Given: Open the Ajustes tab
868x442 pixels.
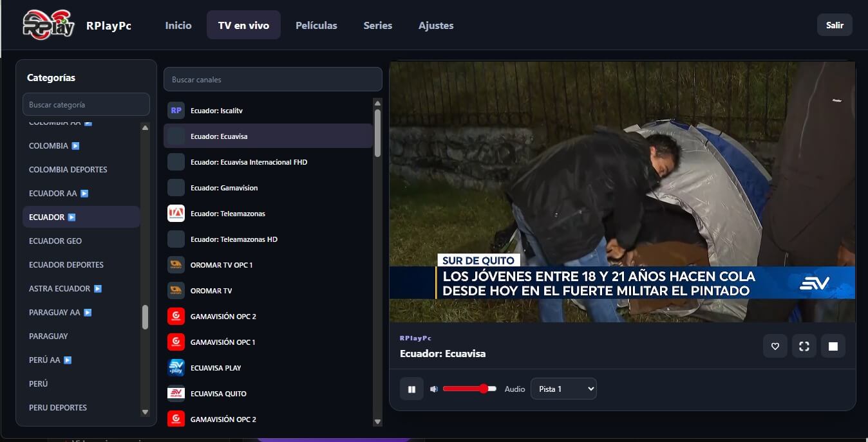Looking at the screenshot, I should point(436,25).
